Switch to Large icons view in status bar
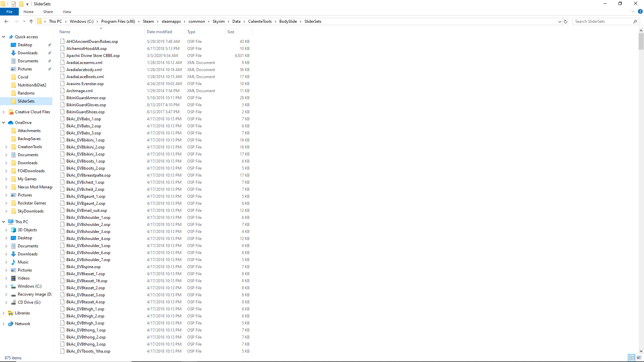 point(639,358)
